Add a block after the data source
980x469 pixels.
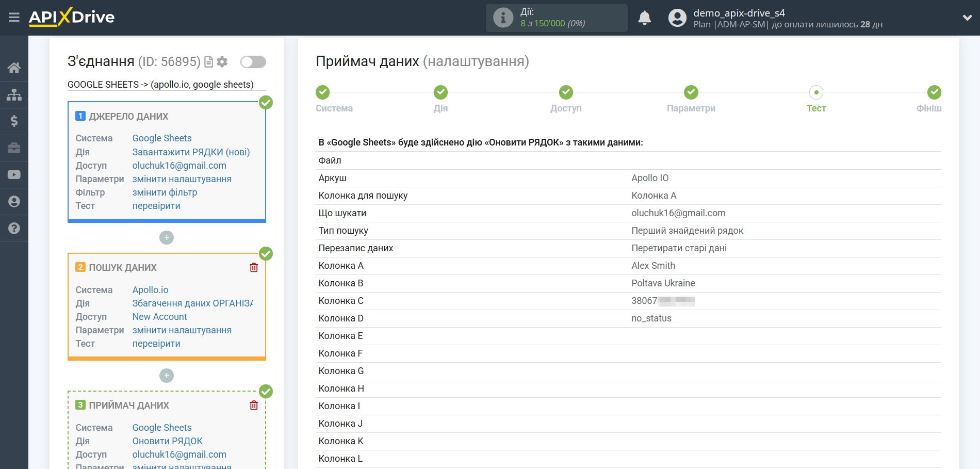point(167,238)
